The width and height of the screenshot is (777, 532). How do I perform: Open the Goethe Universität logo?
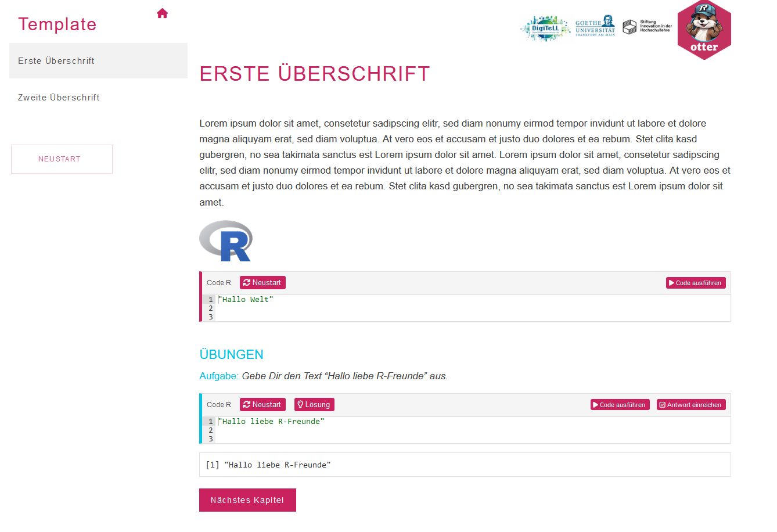(x=595, y=26)
